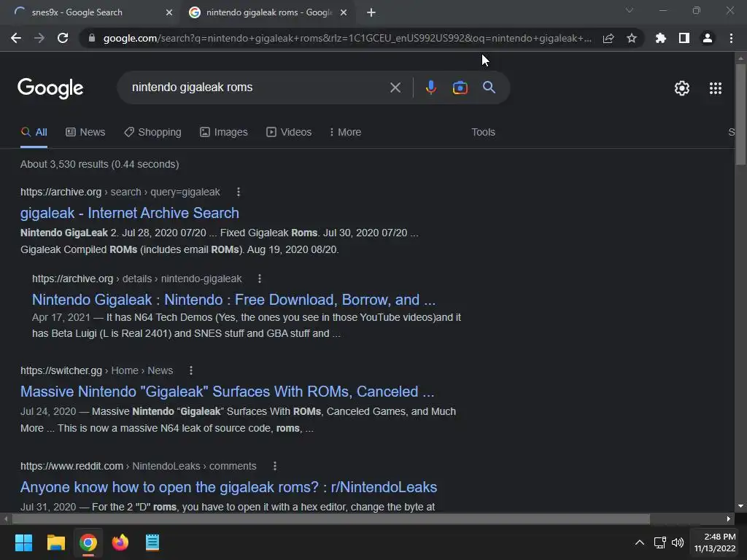Screen dimensions: 747x560
Task: Switch to snes9x - Google Search tab
Action: click(x=90, y=13)
